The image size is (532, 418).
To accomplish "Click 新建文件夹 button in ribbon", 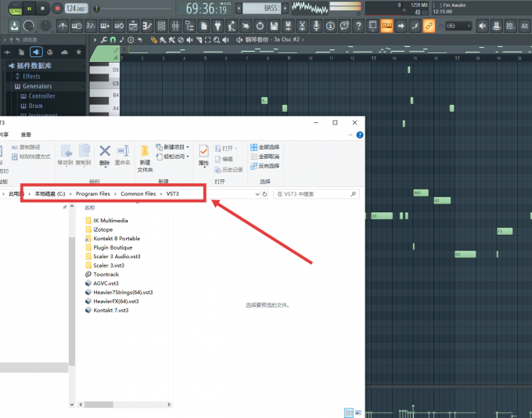I will click(145, 159).
